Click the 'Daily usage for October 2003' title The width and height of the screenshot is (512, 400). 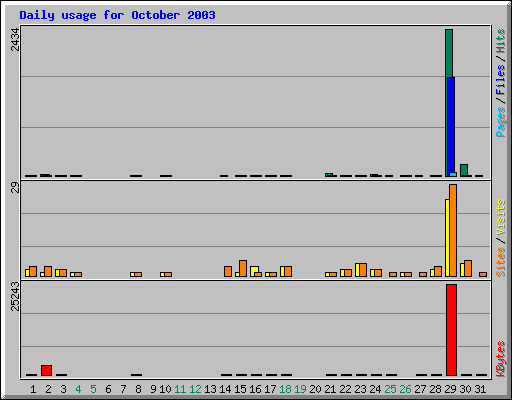(117, 15)
